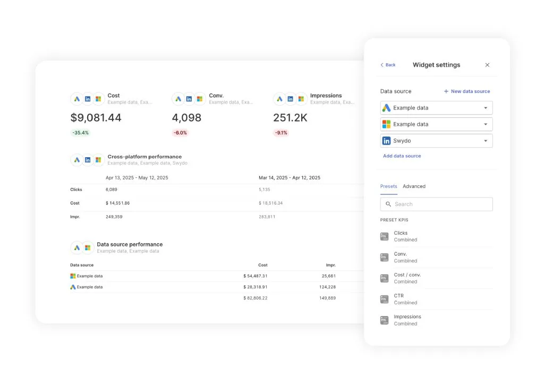Viewport: 544px width, 392px height.
Task: Click the Mar 14, 2025 - Apr 12, 2025 header
Action: [x=290, y=177]
